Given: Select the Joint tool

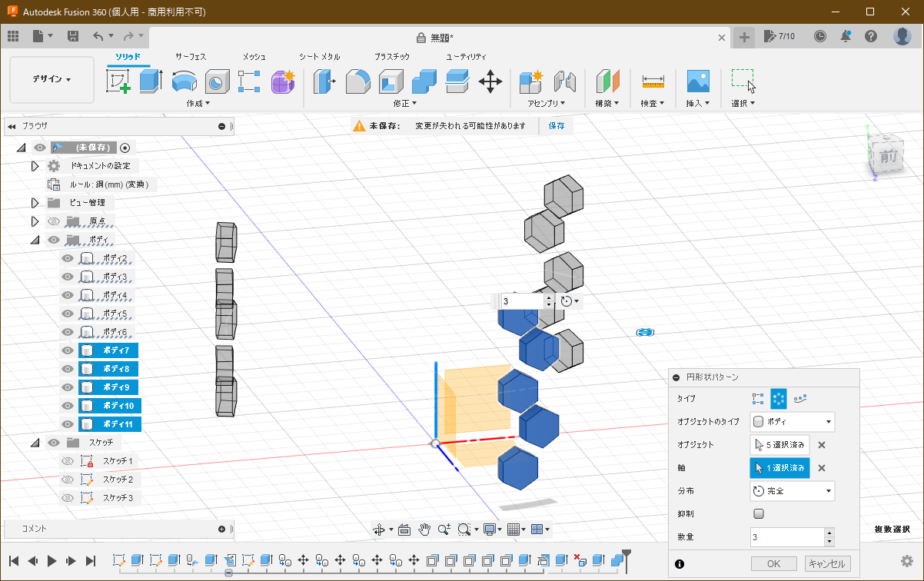Looking at the screenshot, I should click(565, 81).
